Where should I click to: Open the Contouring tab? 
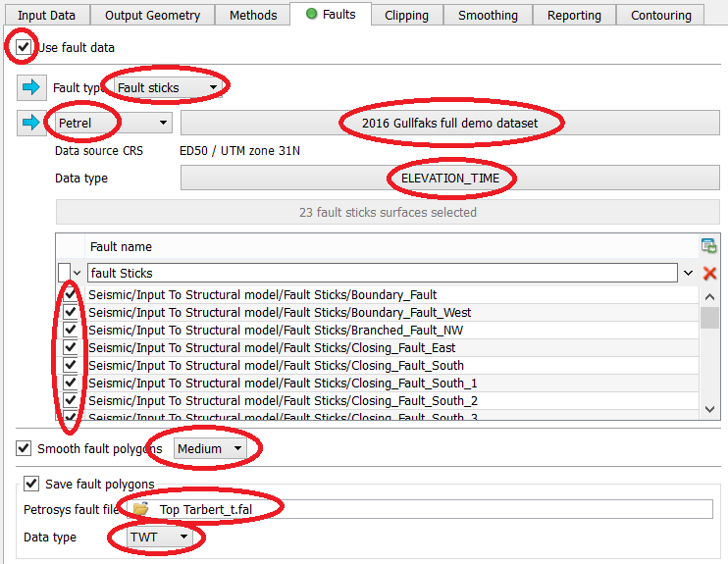click(x=660, y=15)
